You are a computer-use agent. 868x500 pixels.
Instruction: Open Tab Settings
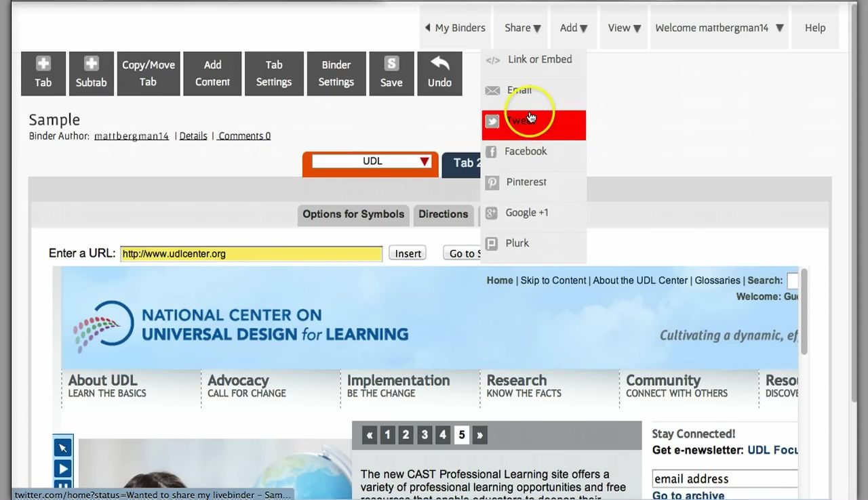[x=274, y=73]
